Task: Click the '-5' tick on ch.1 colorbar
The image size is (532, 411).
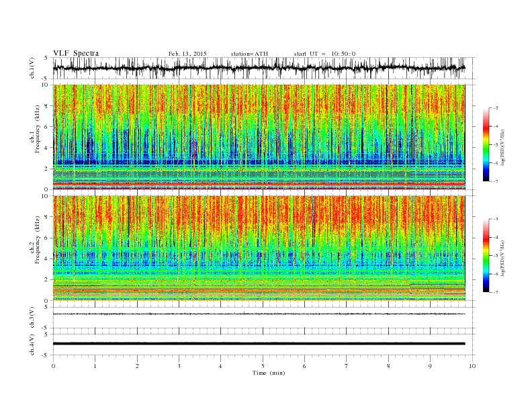Action: coord(496,145)
